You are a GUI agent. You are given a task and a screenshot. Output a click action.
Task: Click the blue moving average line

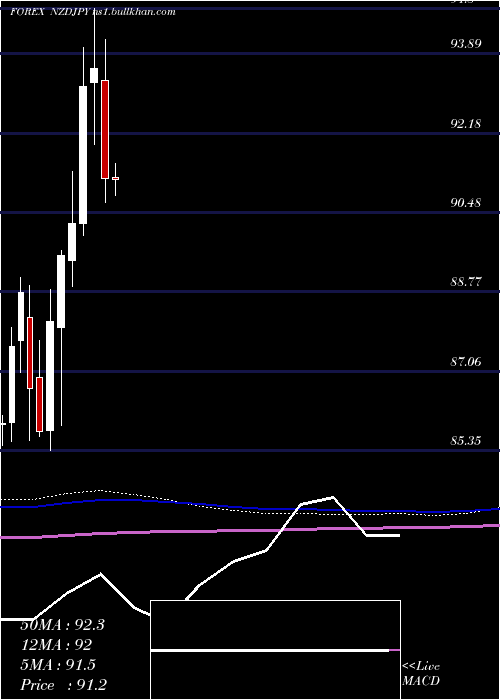point(250,507)
